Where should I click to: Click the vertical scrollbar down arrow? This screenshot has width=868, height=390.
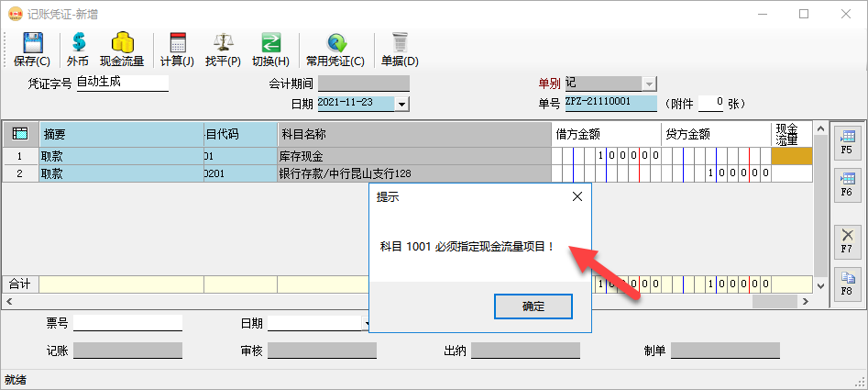(x=821, y=285)
